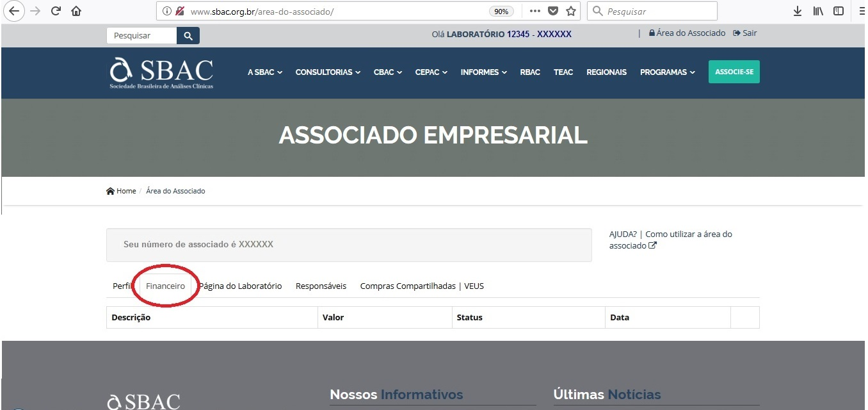The image size is (868, 410).
Task: Click Sair to log out
Action: [745, 33]
